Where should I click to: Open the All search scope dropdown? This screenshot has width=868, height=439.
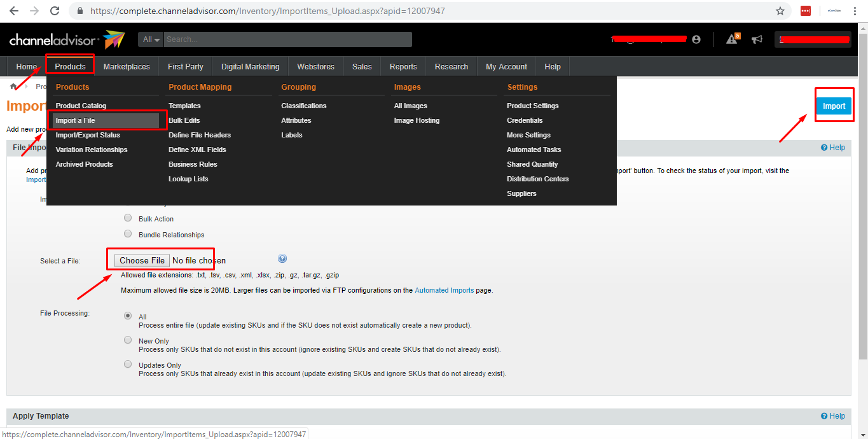(151, 39)
